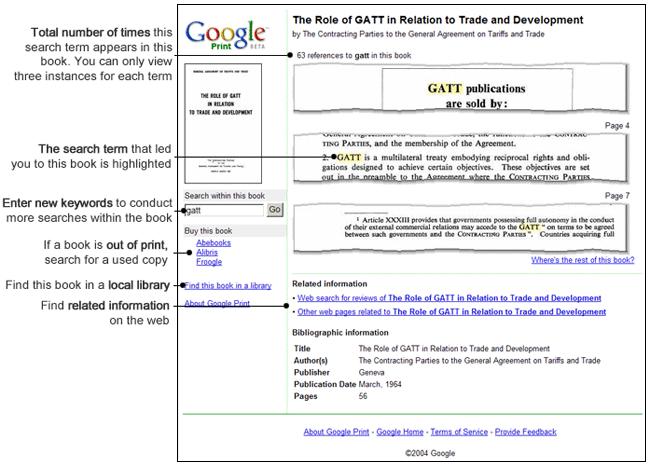Open Terms of Service footer link
The width and height of the screenshot is (650, 467).
[x=459, y=432]
